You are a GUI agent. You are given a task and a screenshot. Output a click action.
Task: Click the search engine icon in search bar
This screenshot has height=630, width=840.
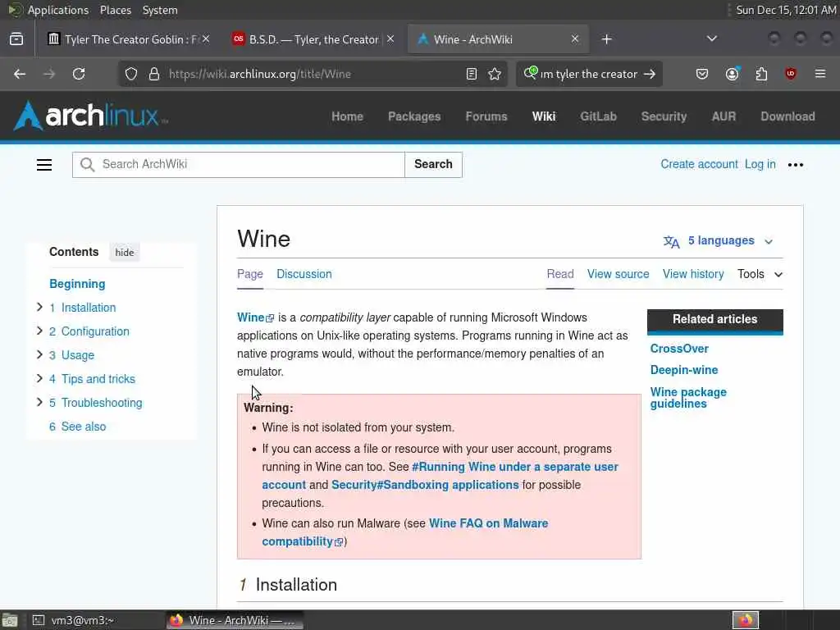[531, 73]
